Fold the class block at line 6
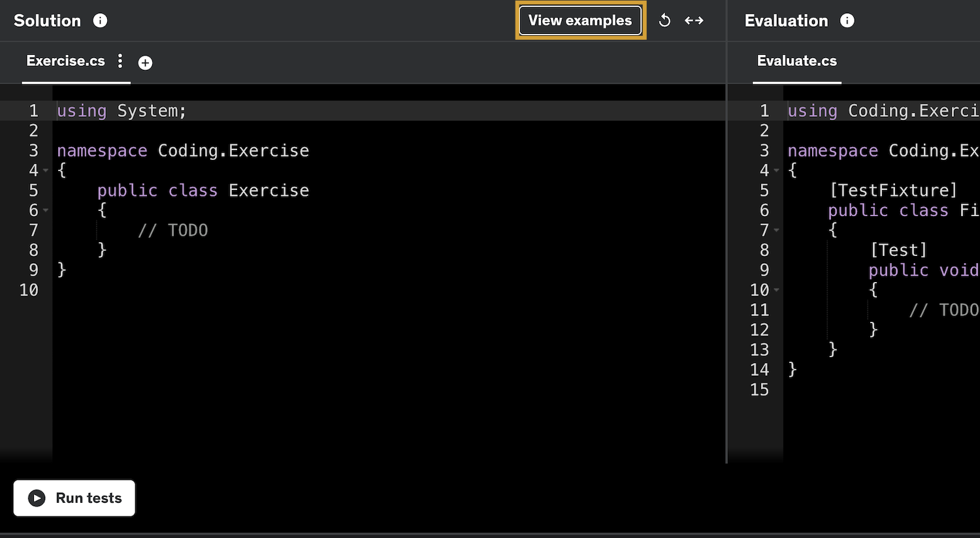980x538 pixels. (46, 211)
